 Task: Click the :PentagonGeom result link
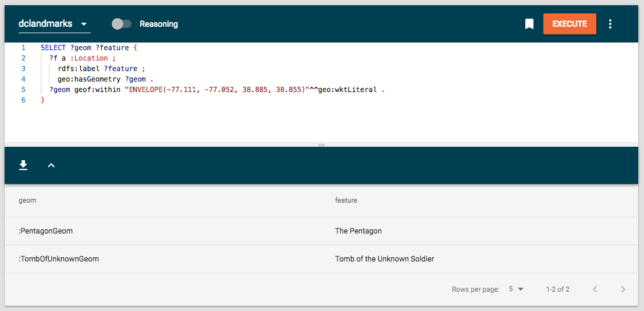pyautogui.click(x=45, y=231)
